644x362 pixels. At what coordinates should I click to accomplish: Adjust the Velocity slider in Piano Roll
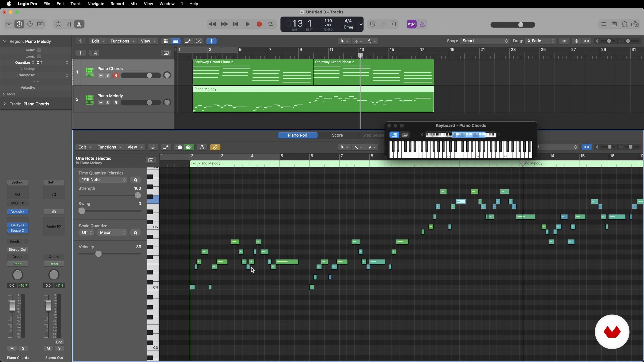coord(98,254)
